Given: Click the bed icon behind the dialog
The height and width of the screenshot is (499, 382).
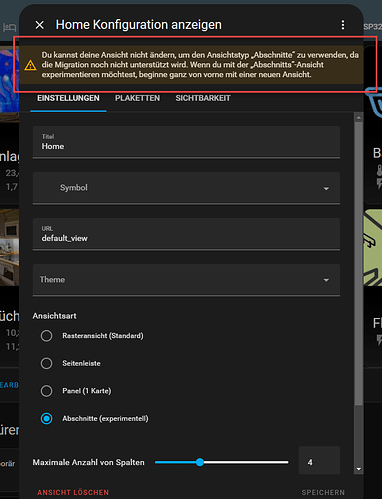Looking at the screenshot, I should [x=9, y=27].
